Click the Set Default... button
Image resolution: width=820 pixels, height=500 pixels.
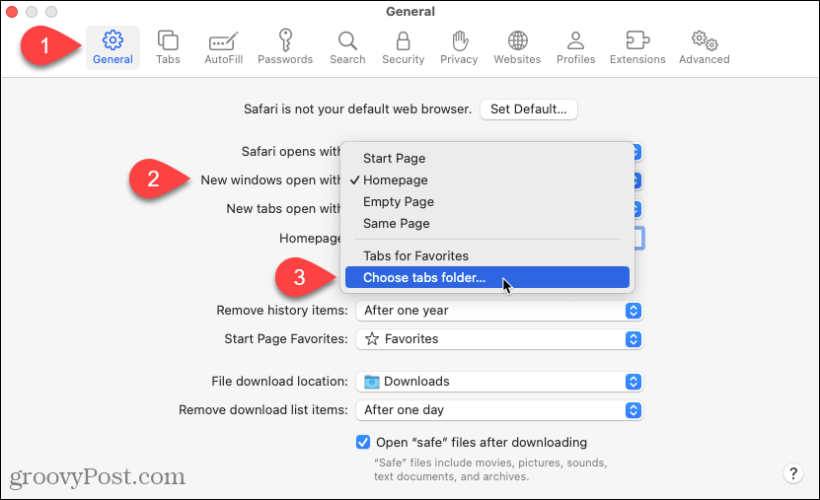528,109
